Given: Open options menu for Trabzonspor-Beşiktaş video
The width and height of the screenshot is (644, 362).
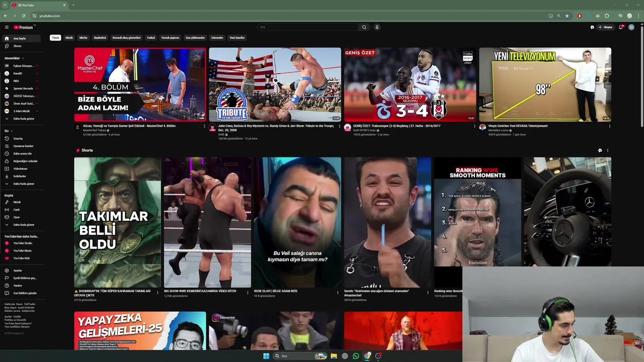Looking at the screenshot, I should [x=474, y=126].
